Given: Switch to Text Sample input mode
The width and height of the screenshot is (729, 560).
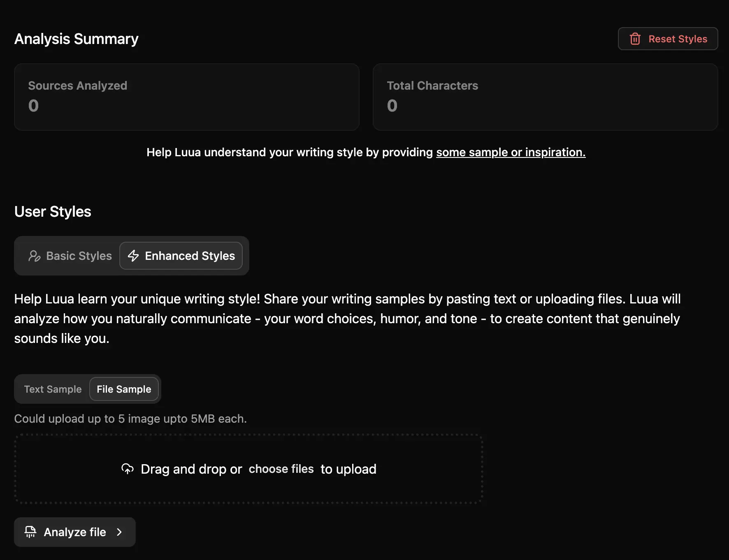Looking at the screenshot, I should [53, 389].
